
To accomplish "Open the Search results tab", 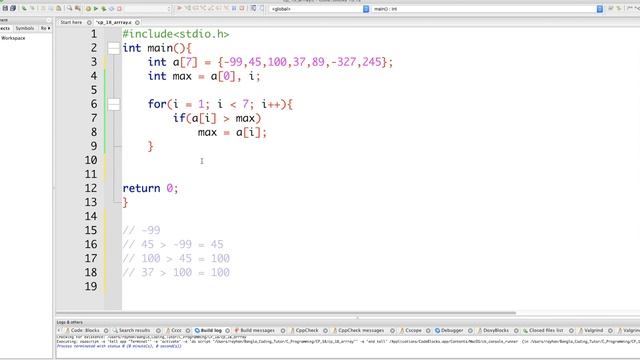I will click(x=134, y=330).
